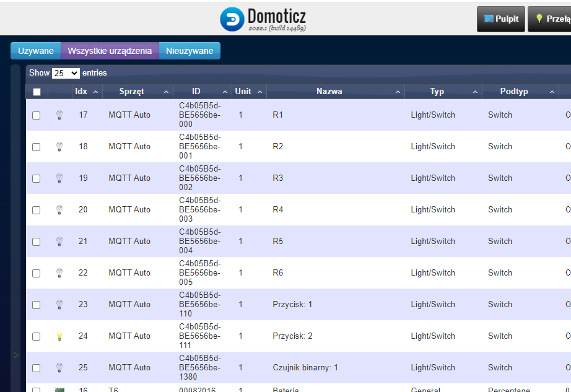The width and height of the screenshot is (571, 392).
Task: Click the Idx value 22
Action: click(x=83, y=273)
